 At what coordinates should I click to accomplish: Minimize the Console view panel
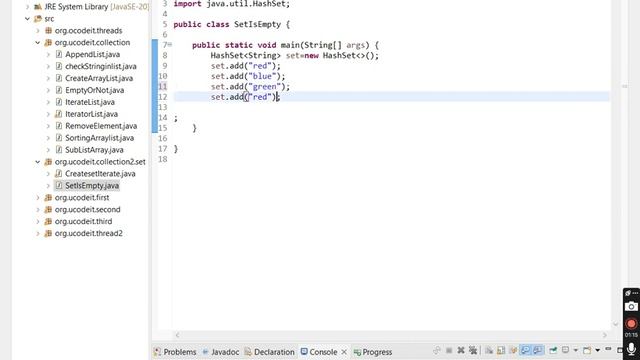(x=608, y=349)
